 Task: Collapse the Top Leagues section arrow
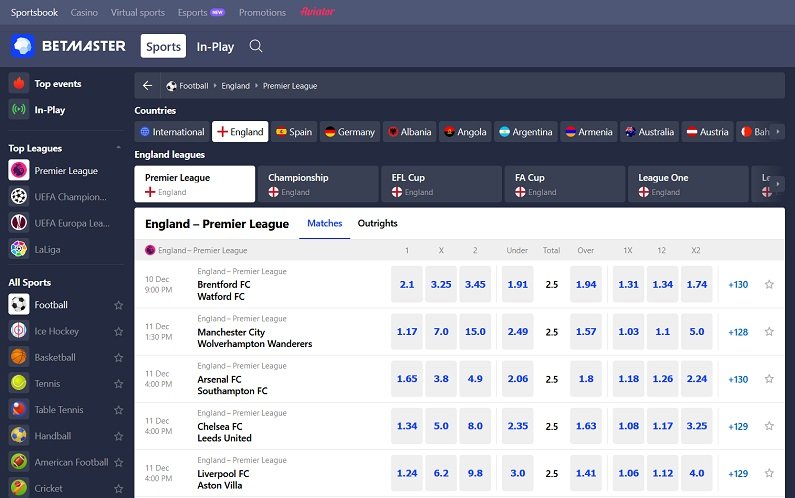pos(119,148)
